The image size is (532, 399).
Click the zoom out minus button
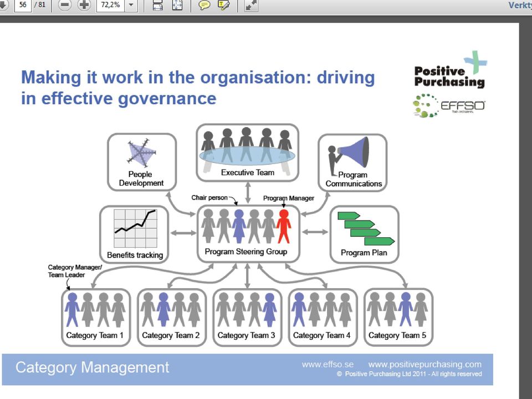tap(64, 5)
